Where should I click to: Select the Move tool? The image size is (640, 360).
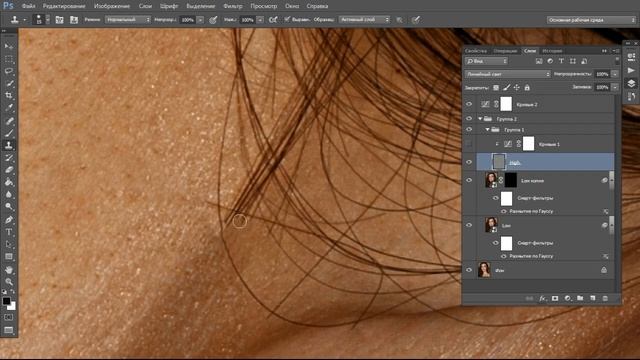coord(9,47)
